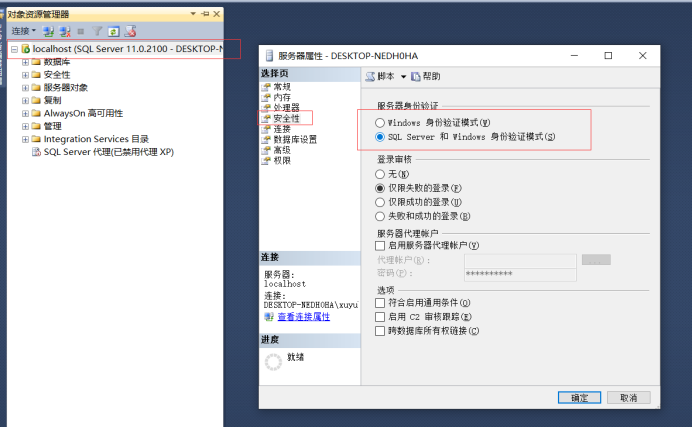Open the 权限 page
692x428 pixels.
click(x=282, y=161)
